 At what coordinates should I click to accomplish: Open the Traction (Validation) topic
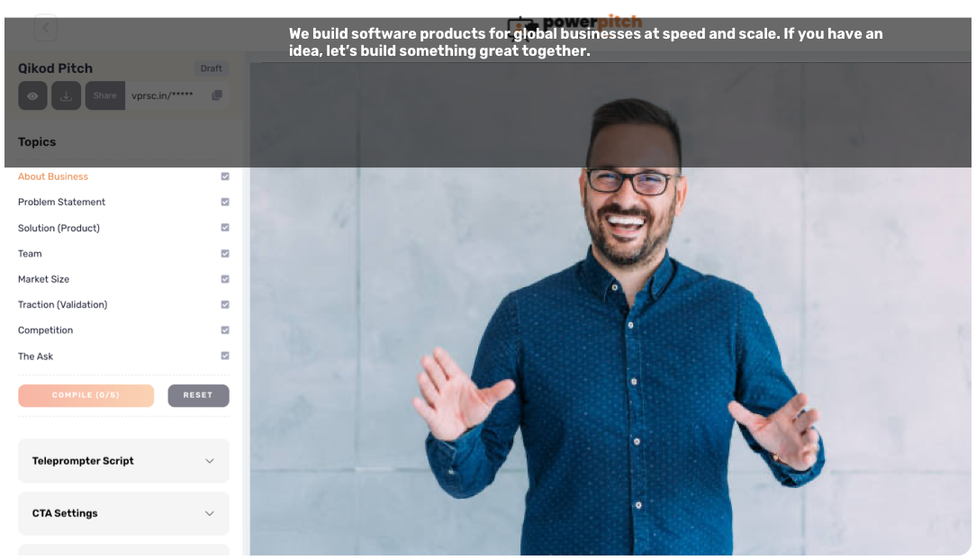[x=62, y=305]
